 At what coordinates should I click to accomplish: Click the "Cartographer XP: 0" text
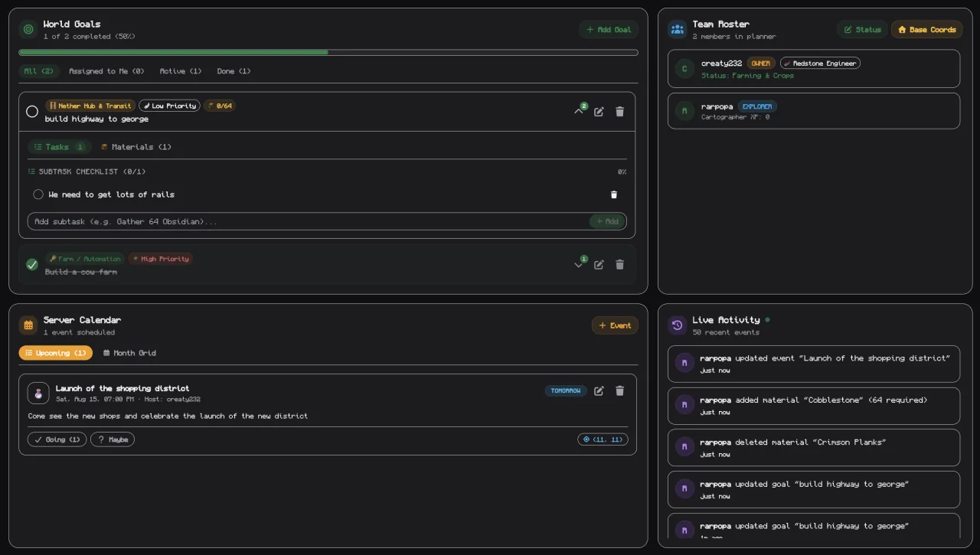735,117
